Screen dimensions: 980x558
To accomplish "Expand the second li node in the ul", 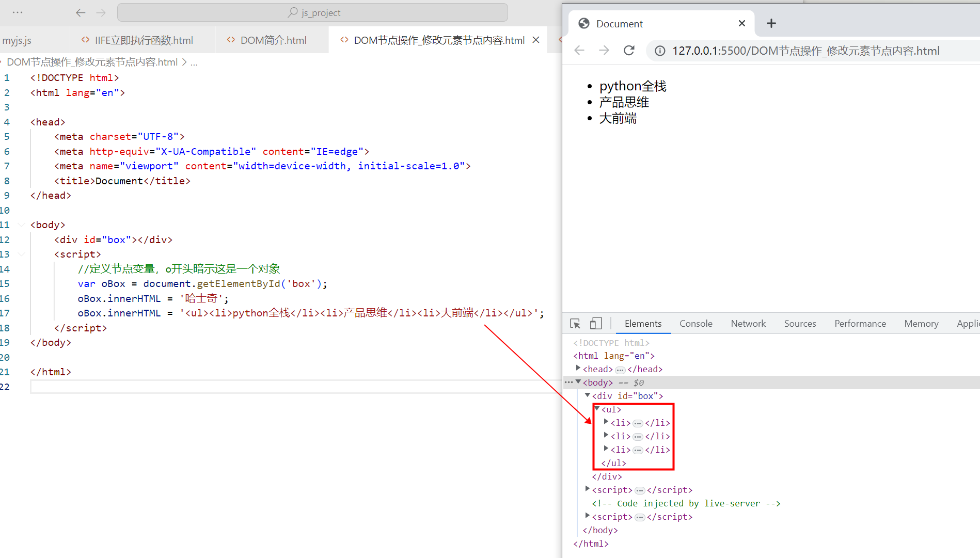I will 606,435.
